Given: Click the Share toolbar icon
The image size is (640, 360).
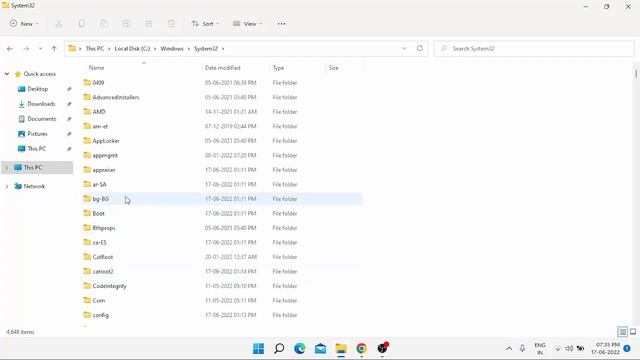Looking at the screenshot, I should (x=149, y=24).
